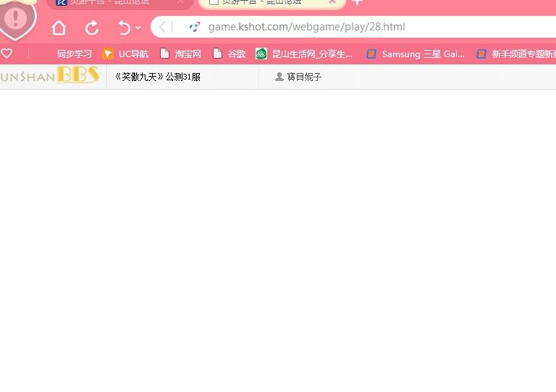Close the active 页游平台 tab
Viewport: 556px width, 392px height.
(332, 1)
